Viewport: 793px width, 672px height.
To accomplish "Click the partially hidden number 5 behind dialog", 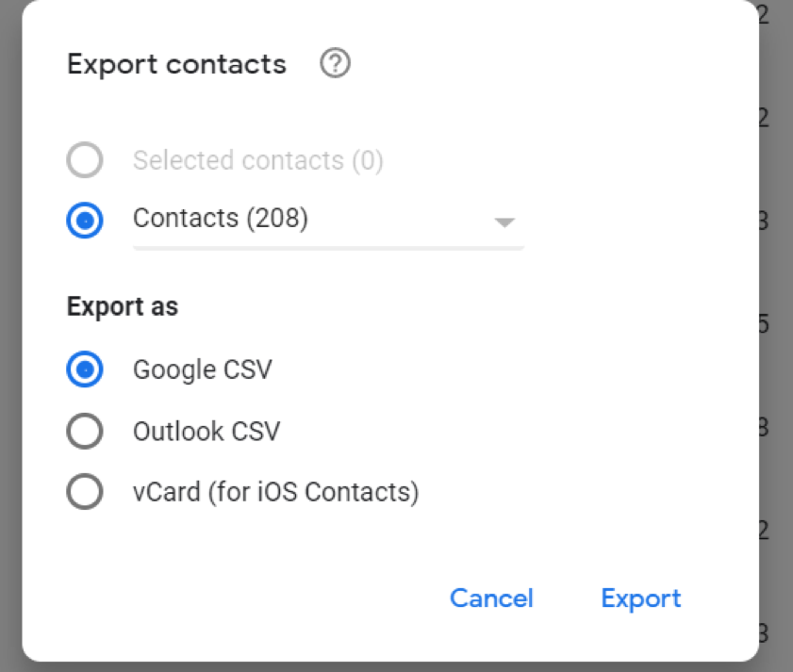I will pos(764,325).
